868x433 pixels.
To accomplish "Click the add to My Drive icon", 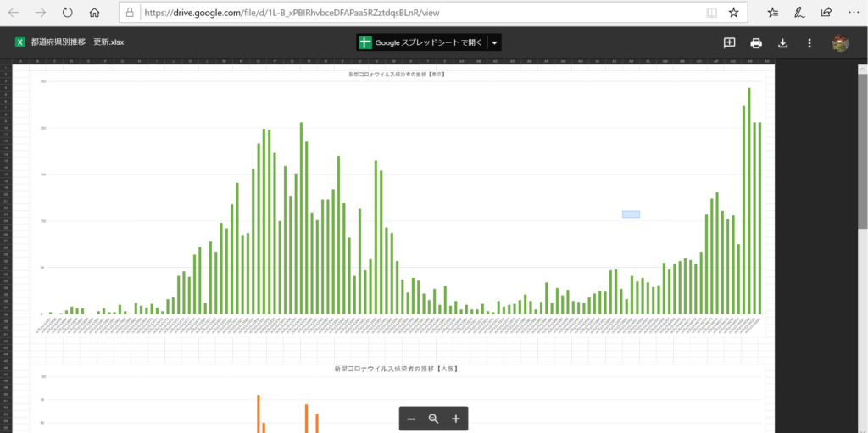I will tap(730, 42).
